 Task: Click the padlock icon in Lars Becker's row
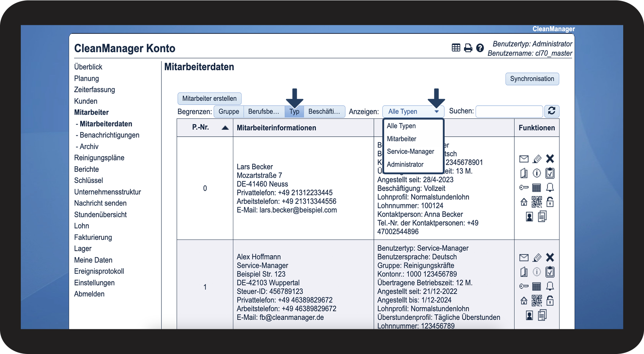tap(550, 202)
